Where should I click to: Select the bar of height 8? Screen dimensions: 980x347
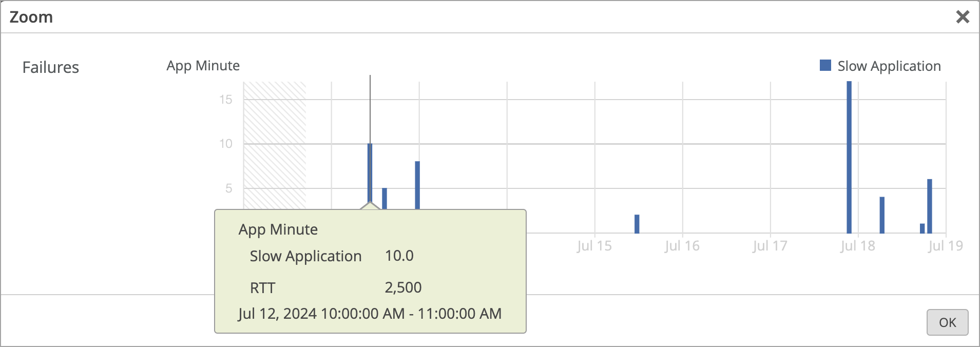point(417,185)
